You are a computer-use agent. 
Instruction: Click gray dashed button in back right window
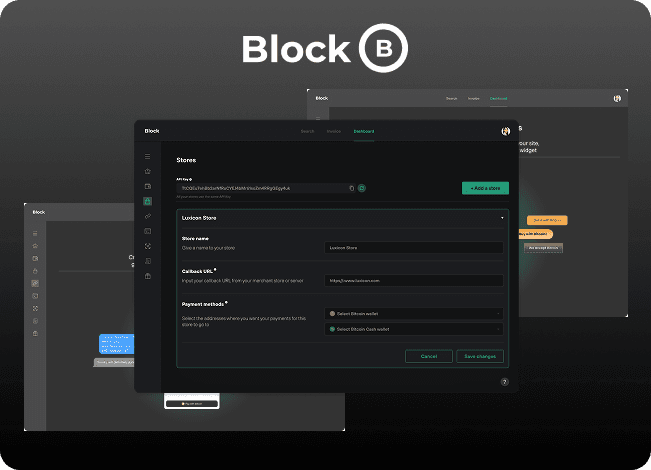(x=543, y=248)
